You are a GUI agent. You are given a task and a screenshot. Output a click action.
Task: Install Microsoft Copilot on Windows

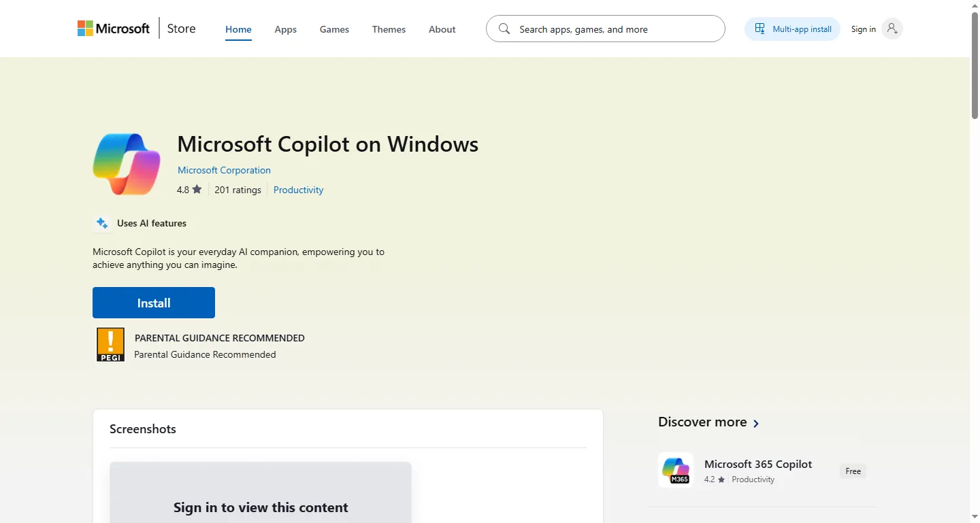pyautogui.click(x=154, y=303)
